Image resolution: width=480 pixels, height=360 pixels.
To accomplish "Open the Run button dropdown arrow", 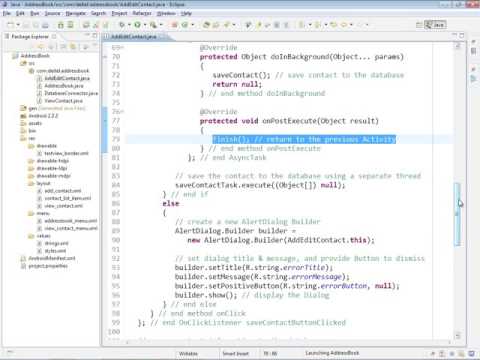I will 145,25.
